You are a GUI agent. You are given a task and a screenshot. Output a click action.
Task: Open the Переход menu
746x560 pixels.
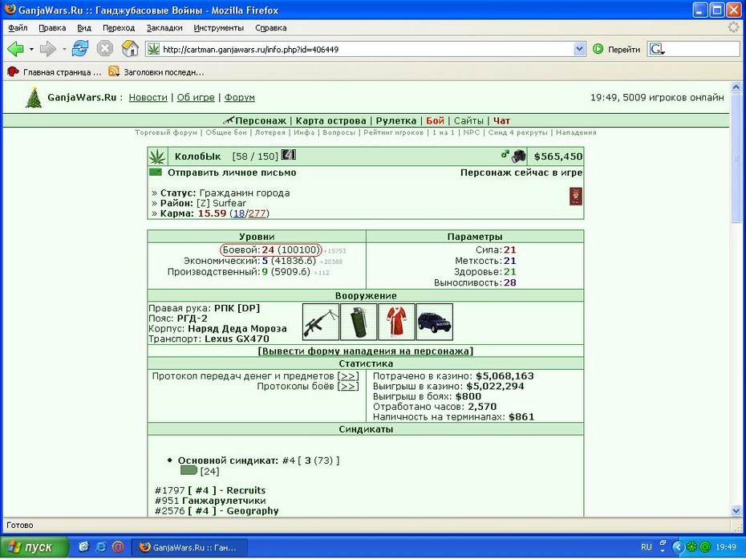click(x=119, y=27)
